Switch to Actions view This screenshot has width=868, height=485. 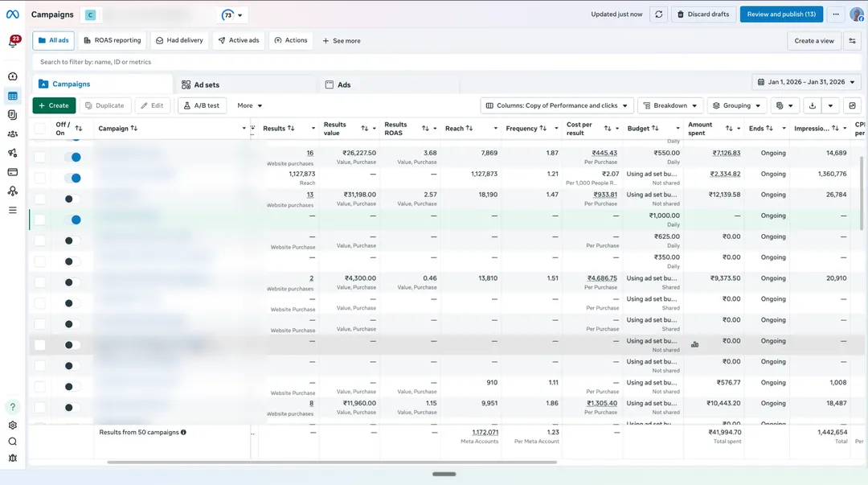click(291, 40)
